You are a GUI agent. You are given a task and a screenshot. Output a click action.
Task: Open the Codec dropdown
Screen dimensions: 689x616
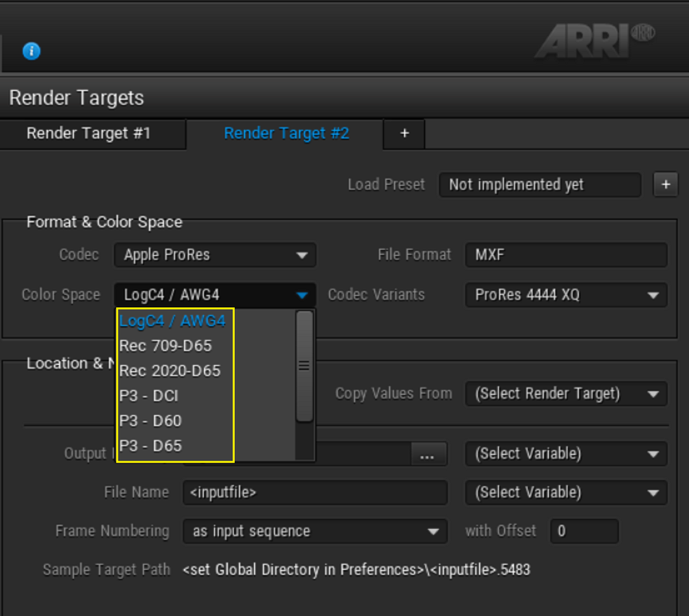tap(215, 255)
